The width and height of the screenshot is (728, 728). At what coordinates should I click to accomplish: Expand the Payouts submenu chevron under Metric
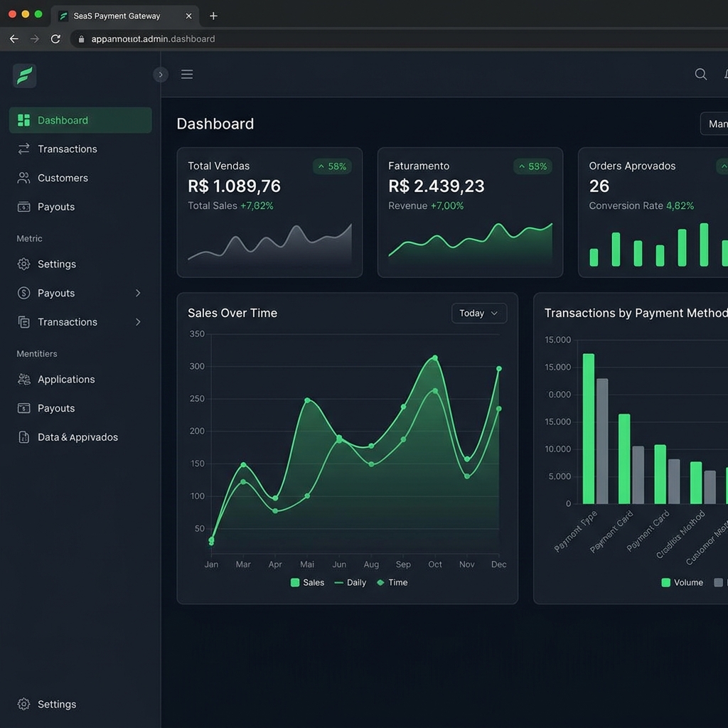[x=138, y=294]
